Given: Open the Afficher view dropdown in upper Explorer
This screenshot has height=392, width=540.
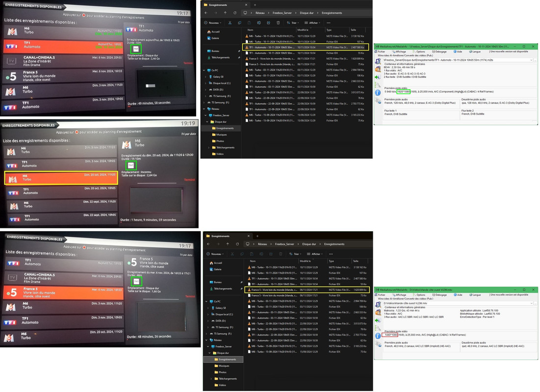Looking at the screenshot, I should pyautogui.click(x=312, y=23).
